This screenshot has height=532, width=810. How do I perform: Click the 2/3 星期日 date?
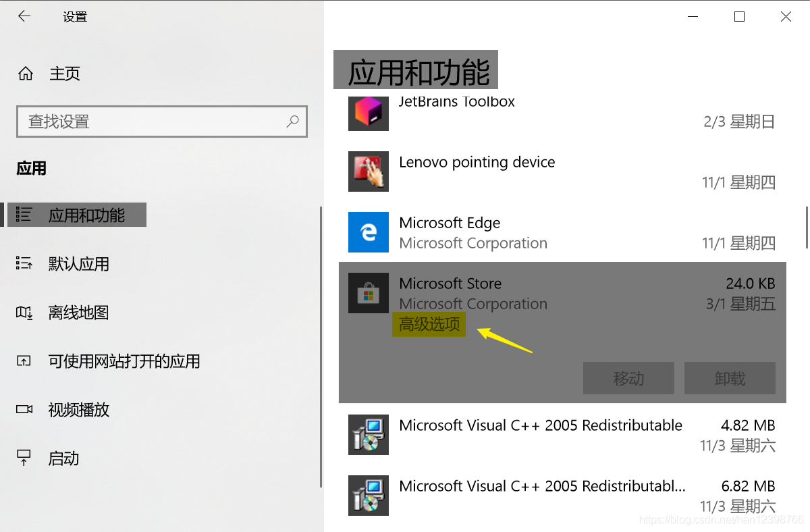(x=739, y=122)
